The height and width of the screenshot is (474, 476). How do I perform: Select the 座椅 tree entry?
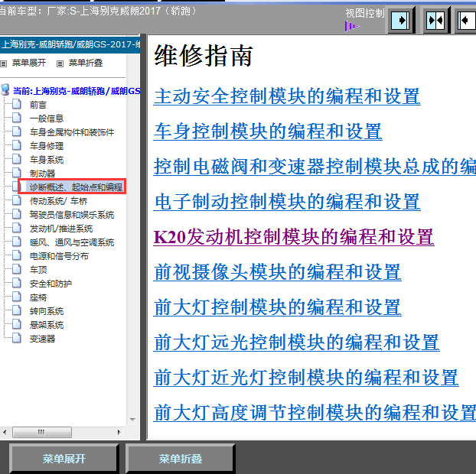click(38, 297)
